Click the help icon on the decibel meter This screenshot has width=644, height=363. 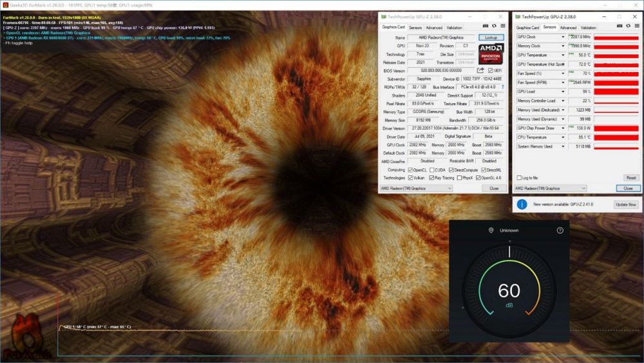coord(560,230)
